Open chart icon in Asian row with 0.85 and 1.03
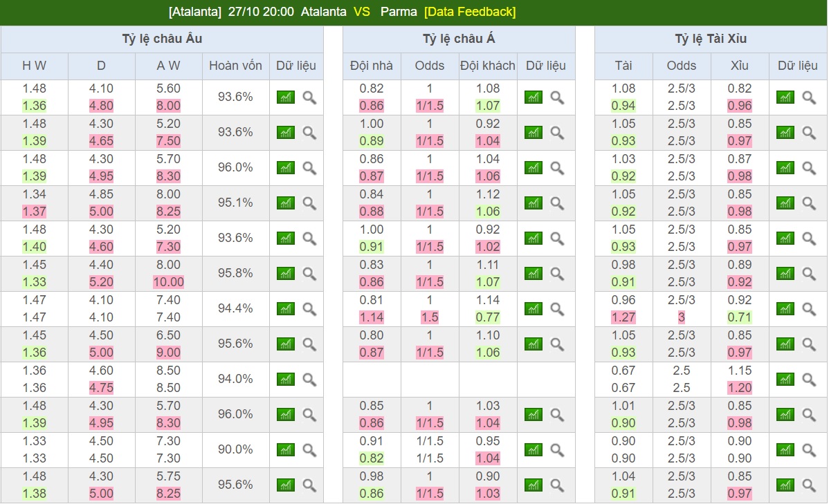Viewport: 829px width, 504px height. tap(534, 415)
